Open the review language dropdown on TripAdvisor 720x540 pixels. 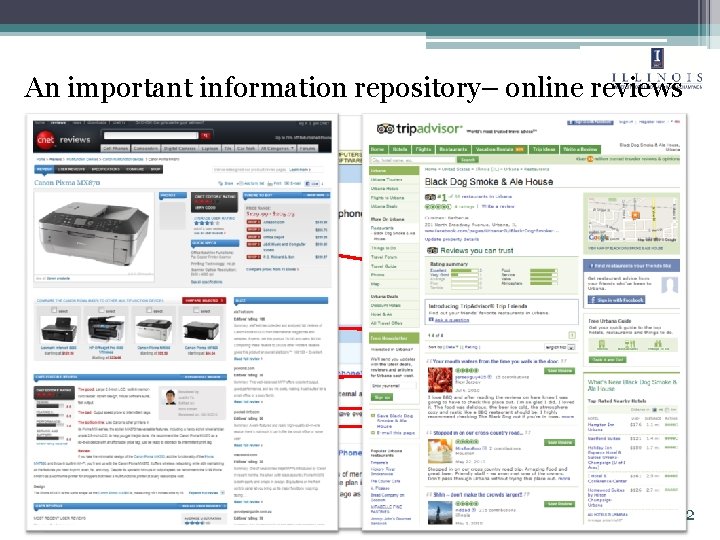tap(560, 347)
